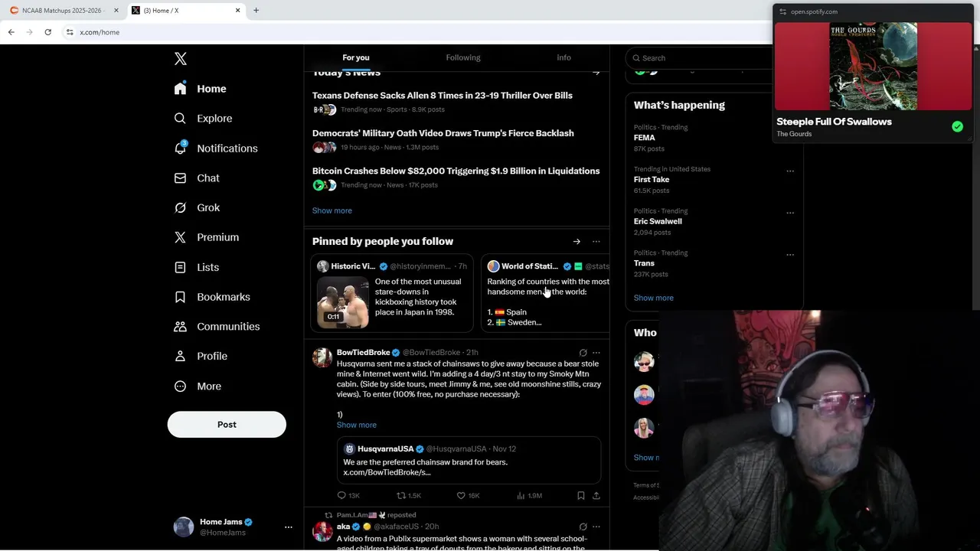The width and height of the screenshot is (980, 551).
Task: Switch to NCAAB Matchups browser tab
Action: pyautogui.click(x=63, y=11)
